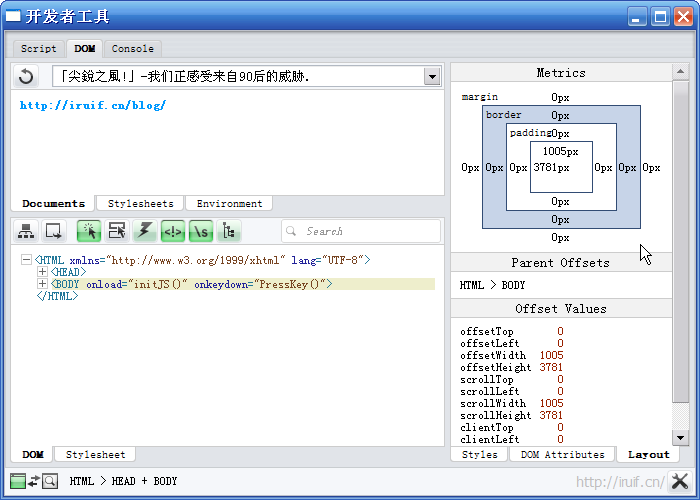Click the tree structure view icon
The image size is (700, 500).
click(229, 231)
